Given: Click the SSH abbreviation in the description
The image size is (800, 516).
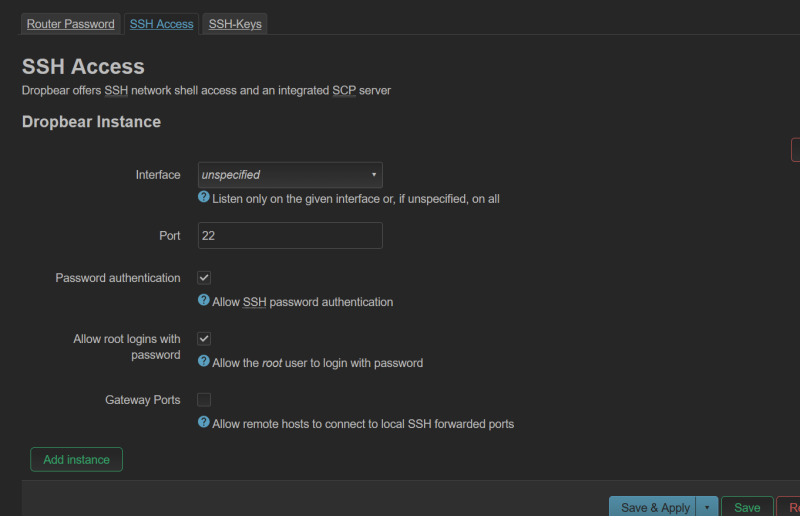Looking at the screenshot, I should tap(116, 90).
